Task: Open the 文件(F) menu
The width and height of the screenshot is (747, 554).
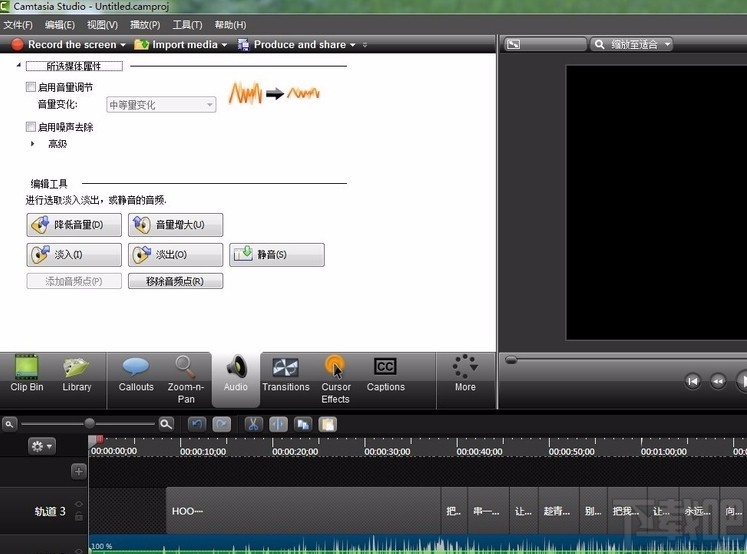Action: [x=18, y=25]
